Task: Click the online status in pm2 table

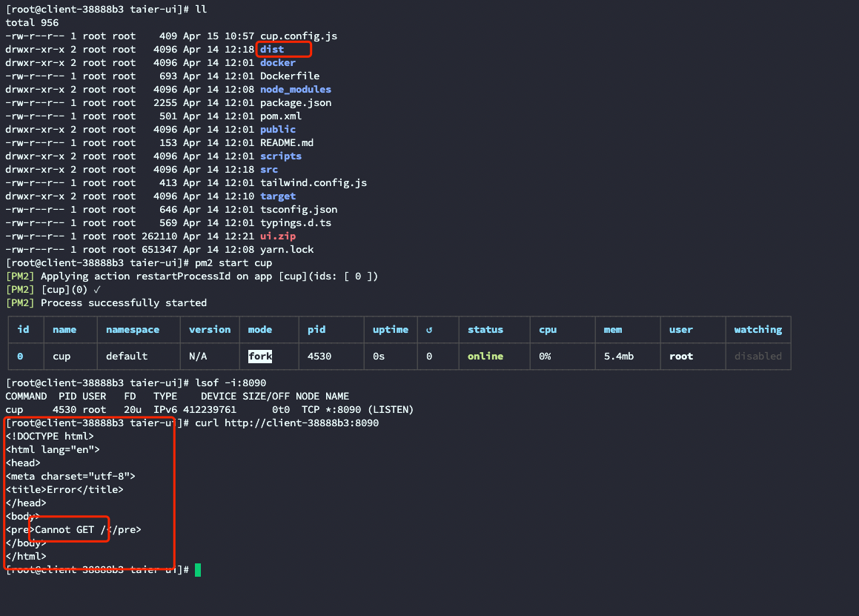Action: (x=485, y=356)
